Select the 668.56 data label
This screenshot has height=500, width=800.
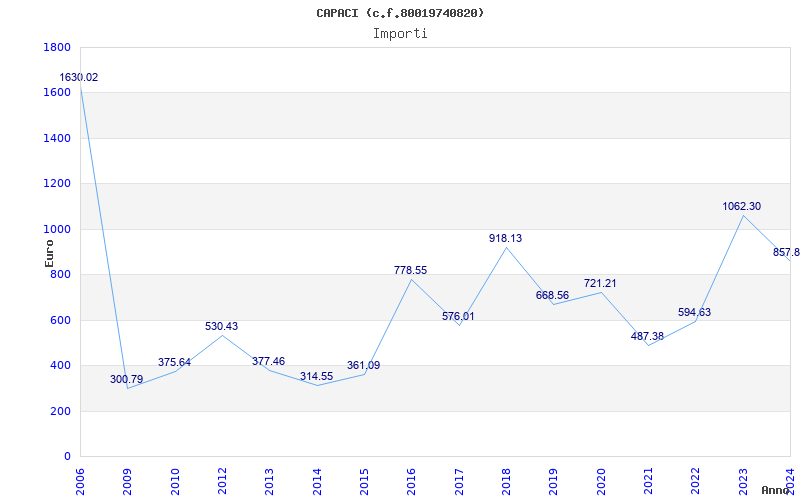pos(552,295)
